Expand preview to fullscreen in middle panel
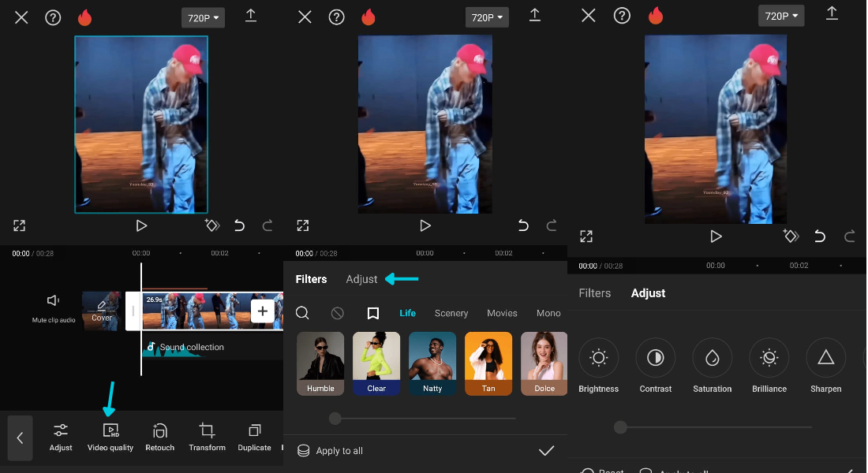This screenshot has width=868, height=473. click(303, 225)
